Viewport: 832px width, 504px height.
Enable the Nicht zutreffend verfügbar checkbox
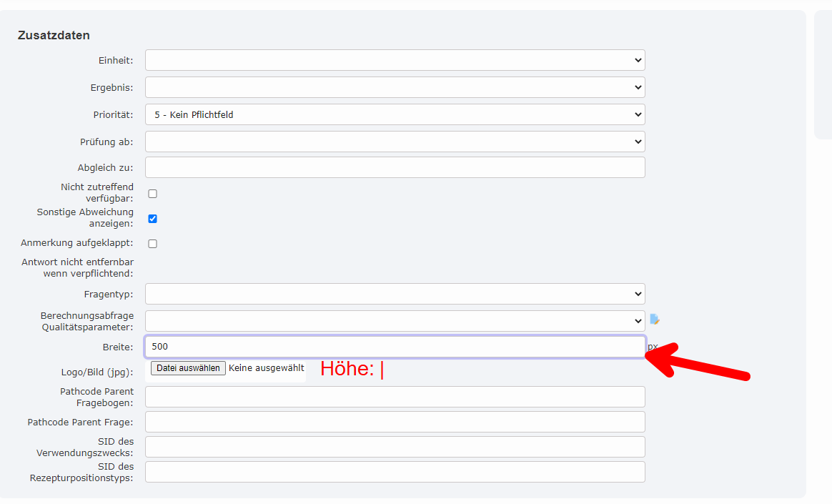(152, 194)
